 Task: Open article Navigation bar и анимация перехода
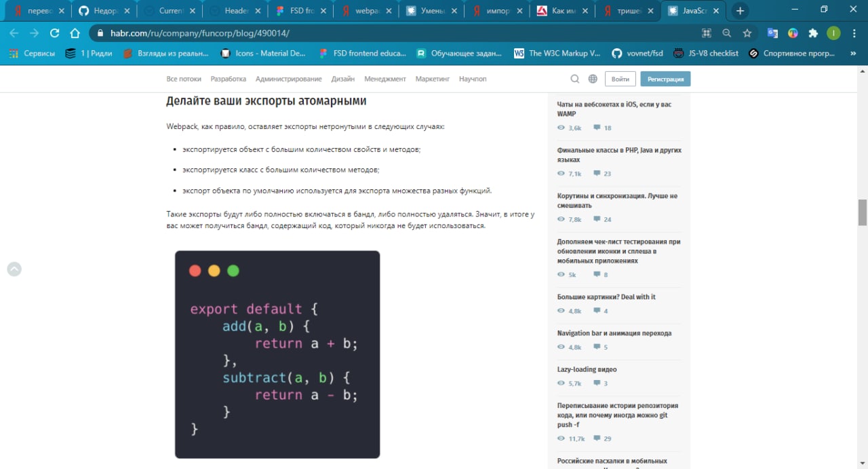(614, 333)
